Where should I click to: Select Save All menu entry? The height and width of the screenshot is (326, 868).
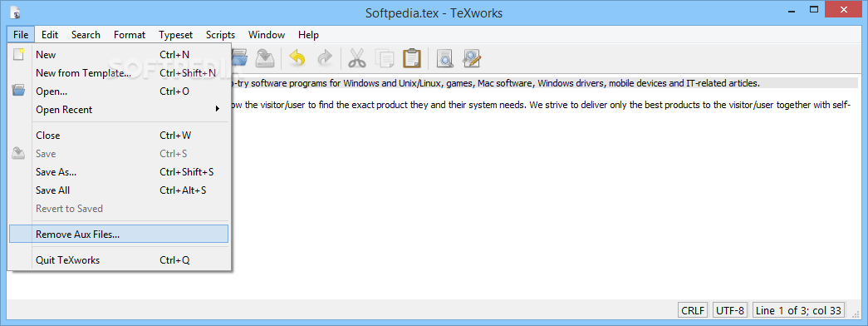coord(119,190)
